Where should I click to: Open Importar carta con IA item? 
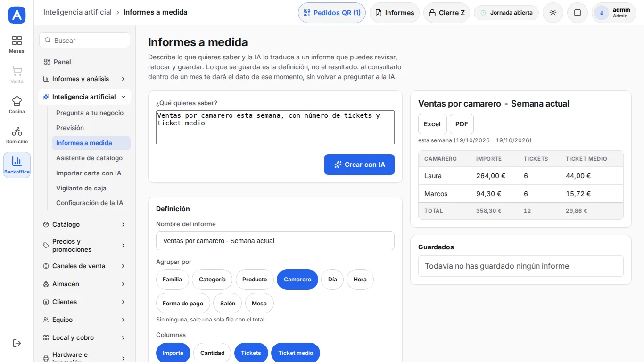pyautogui.click(x=91, y=173)
